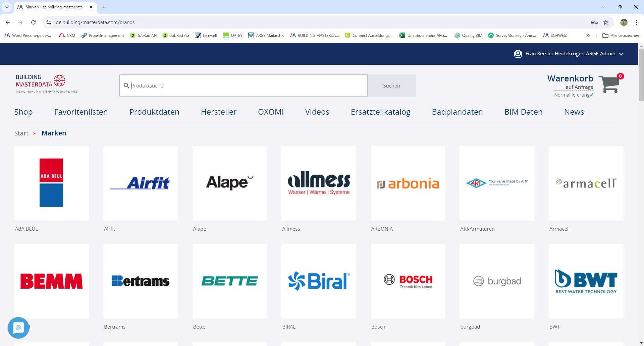Open the Shop menu
This screenshot has height=346, width=644.
click(x=23, y=112)
